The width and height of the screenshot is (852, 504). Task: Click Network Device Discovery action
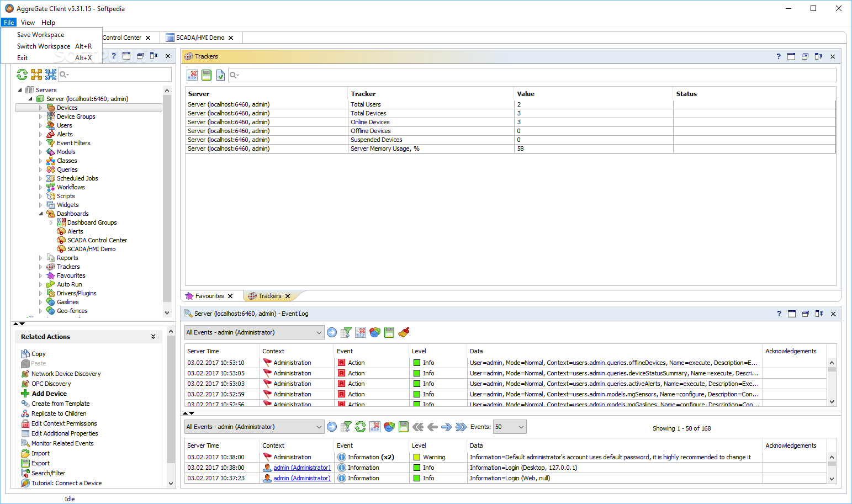[66, 374]
